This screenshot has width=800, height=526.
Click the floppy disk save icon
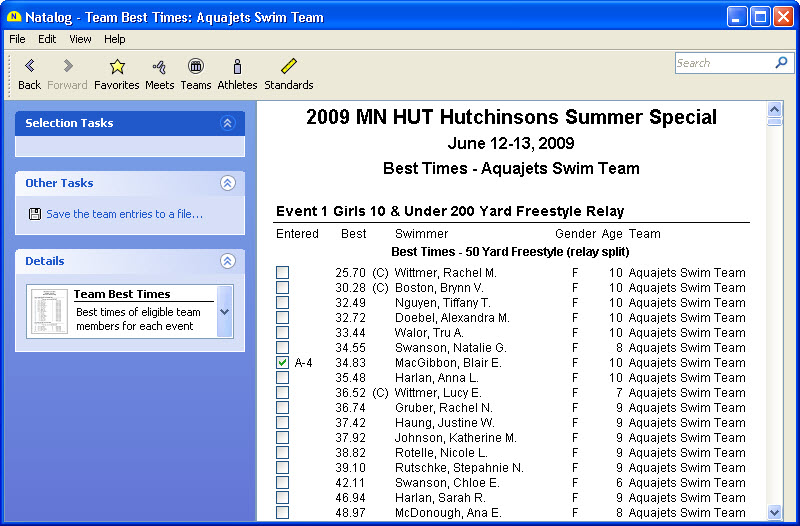coord(35,214)
